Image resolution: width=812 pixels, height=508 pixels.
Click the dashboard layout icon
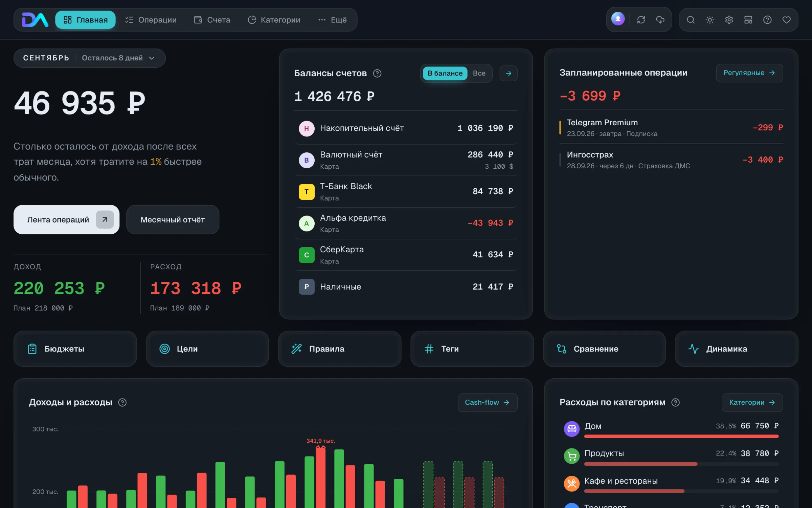click(748, 20)
